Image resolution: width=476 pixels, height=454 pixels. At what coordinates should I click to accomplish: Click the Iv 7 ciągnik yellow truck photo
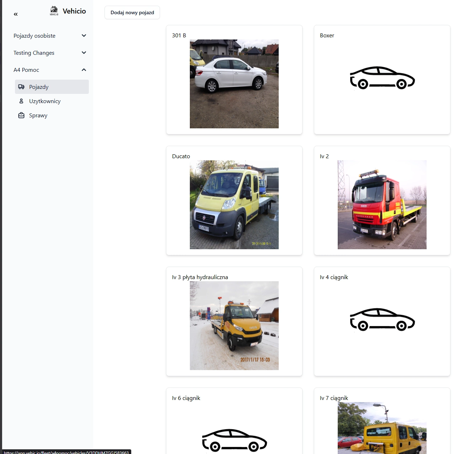click(382, 428)
